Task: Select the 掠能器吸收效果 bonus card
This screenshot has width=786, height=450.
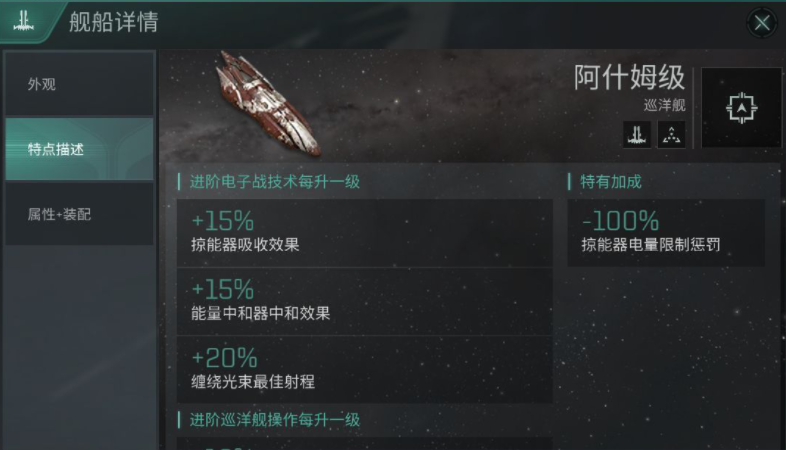Action: click(364, 232)
